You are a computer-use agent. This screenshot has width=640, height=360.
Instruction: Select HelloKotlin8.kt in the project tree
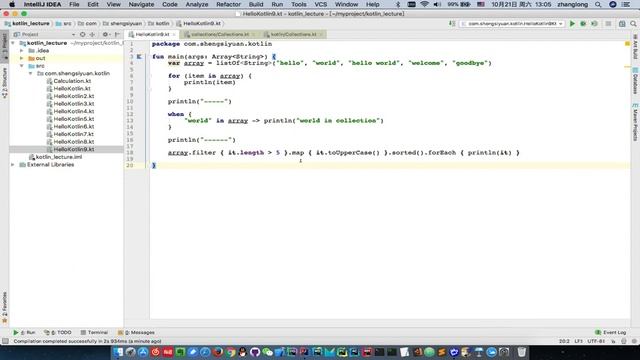click(73, 142)
